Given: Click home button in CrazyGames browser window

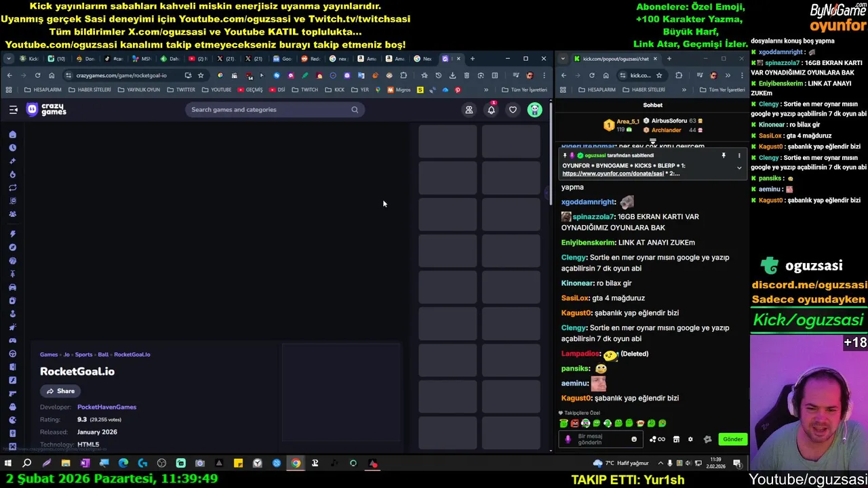Looking at the screenshot, I should pyautogui.click(x=52, y=75).
